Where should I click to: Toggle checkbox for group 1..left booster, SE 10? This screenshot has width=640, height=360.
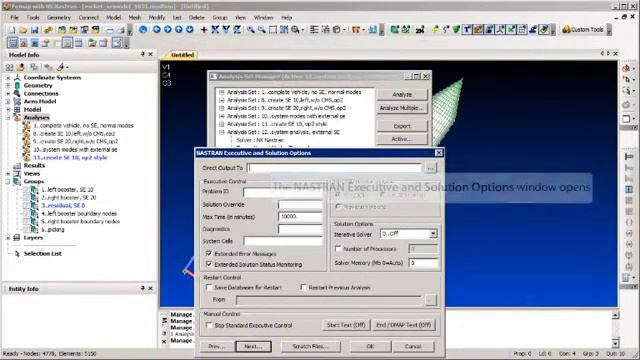click(x=26, y=190)
